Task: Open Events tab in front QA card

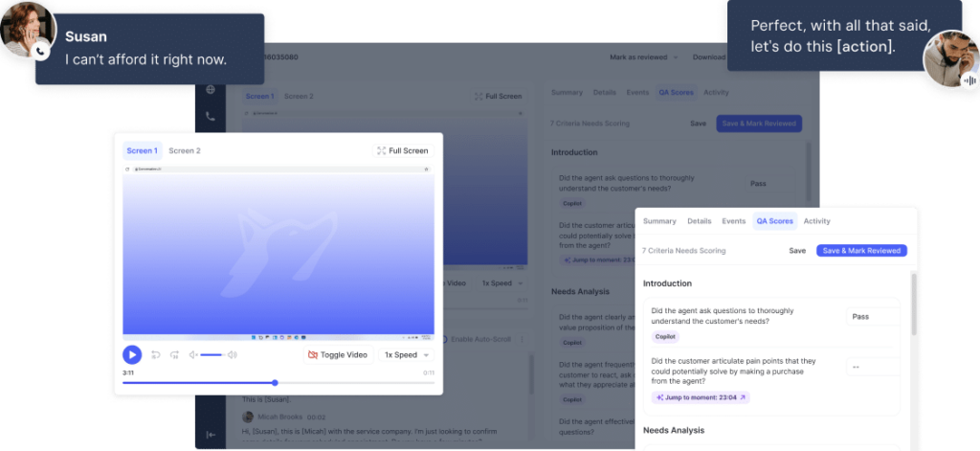Action: click(x=734, y=221)
